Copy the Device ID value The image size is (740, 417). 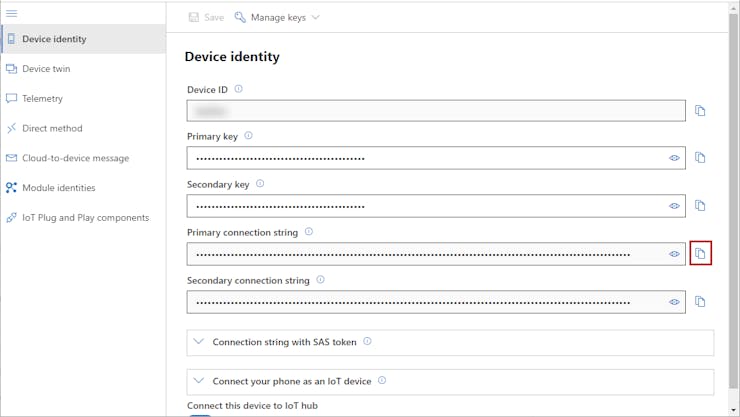(x=700, y=111)
